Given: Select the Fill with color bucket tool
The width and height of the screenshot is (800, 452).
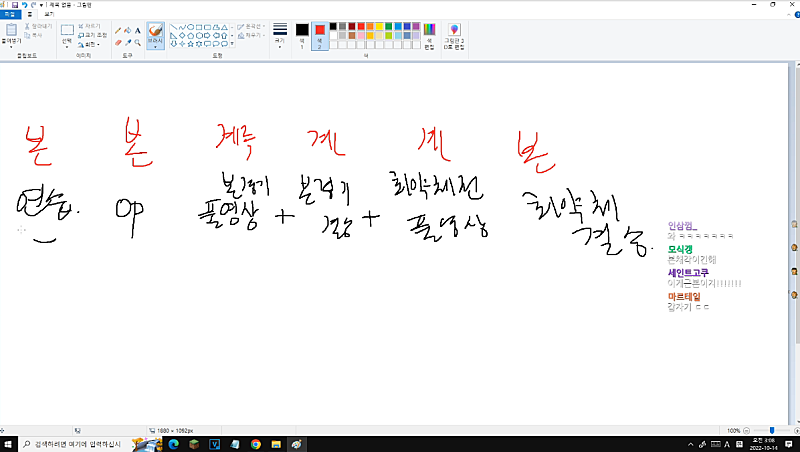Looking at the screenshot, I should tap(128, 31).
